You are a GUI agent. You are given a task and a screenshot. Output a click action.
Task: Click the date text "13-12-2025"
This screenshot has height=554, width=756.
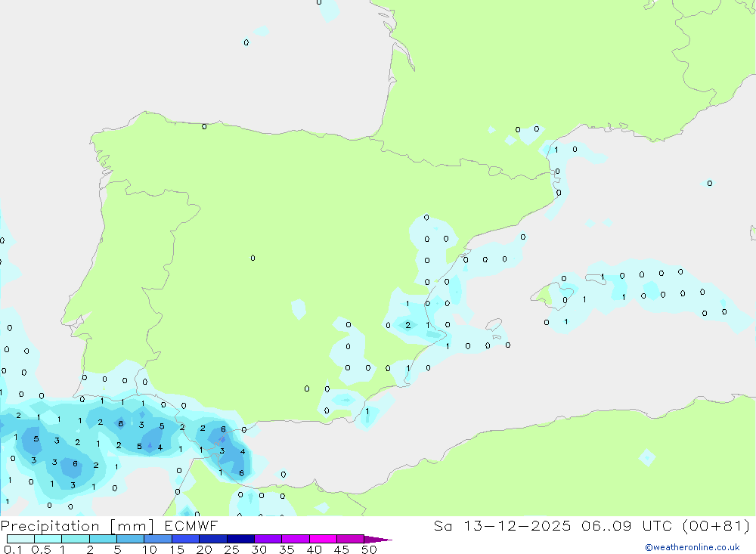point(517,525)
